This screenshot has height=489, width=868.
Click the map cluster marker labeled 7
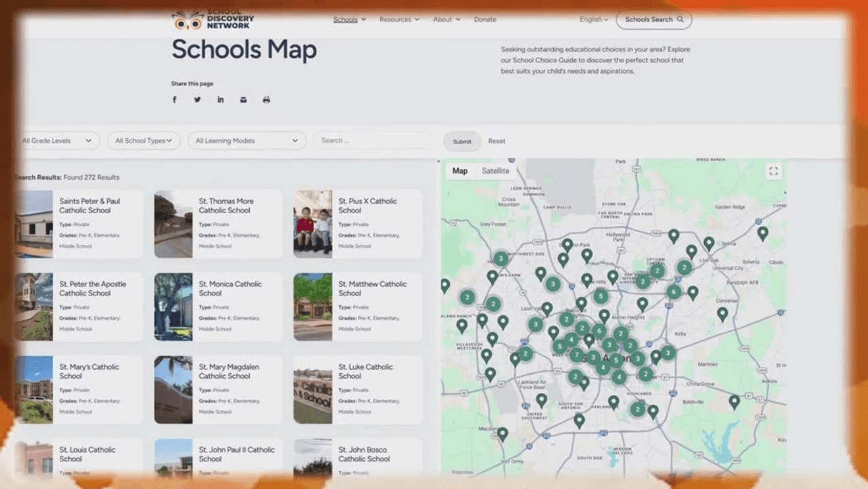[576, 355]
